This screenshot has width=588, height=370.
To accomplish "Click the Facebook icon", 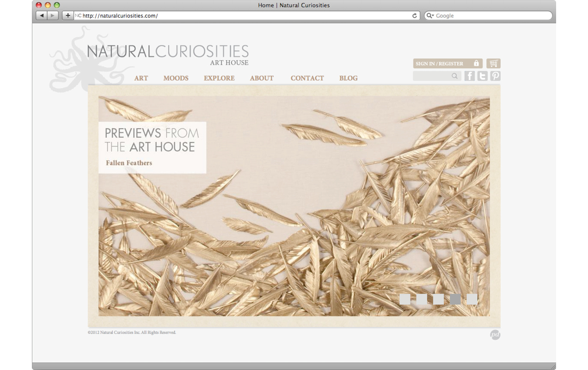I will click(x=469, y=76).
